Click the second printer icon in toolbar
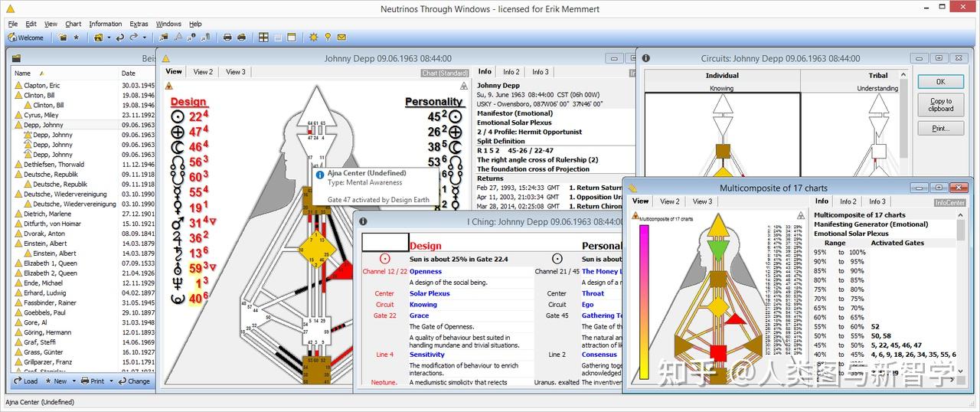Viewport: 980px width, 412px height. [x=241, y=37]
